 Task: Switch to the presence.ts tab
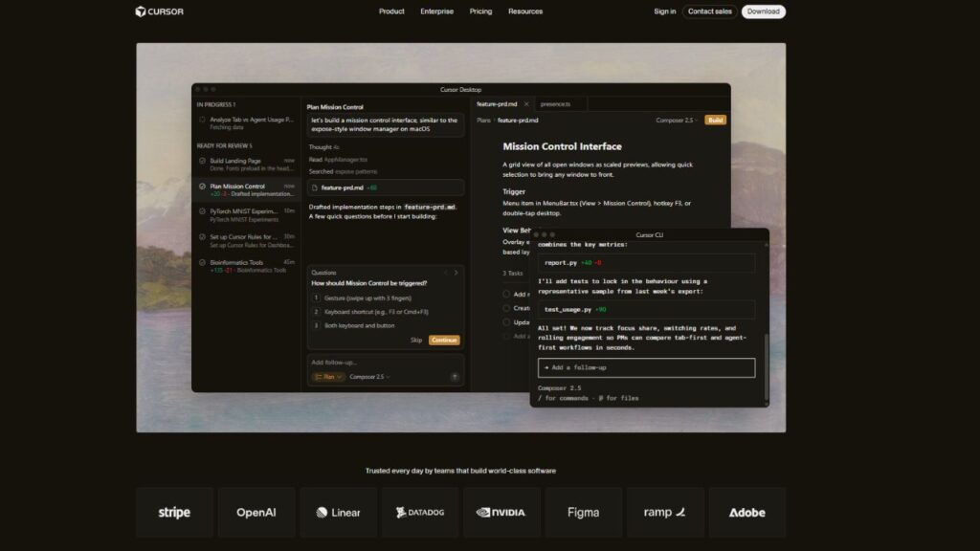[x=556, y=104]
